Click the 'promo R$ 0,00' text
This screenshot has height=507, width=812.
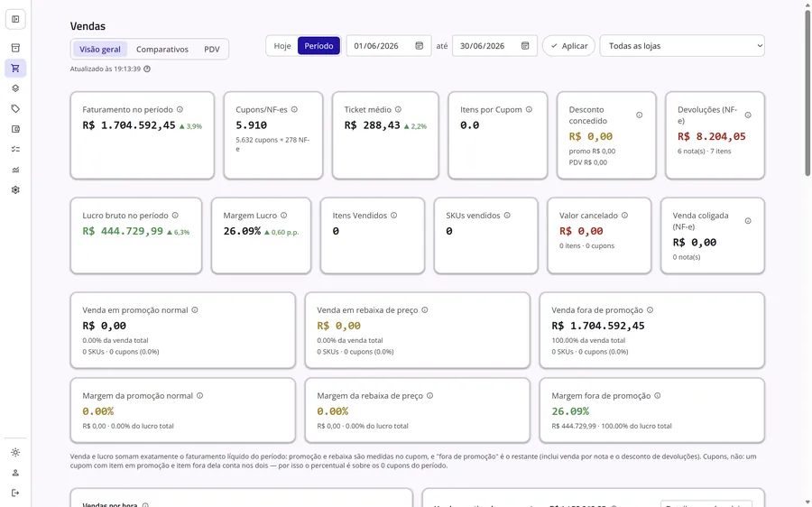point(592,152)
